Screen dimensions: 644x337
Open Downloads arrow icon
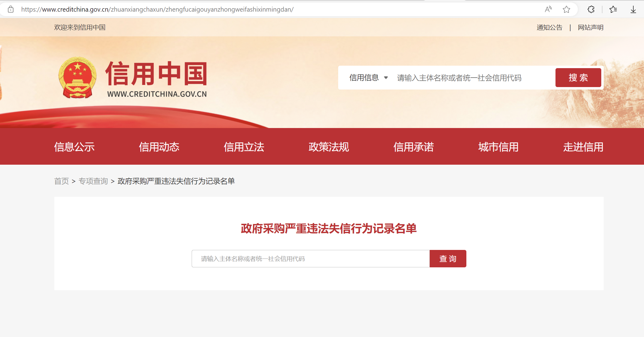633,9
